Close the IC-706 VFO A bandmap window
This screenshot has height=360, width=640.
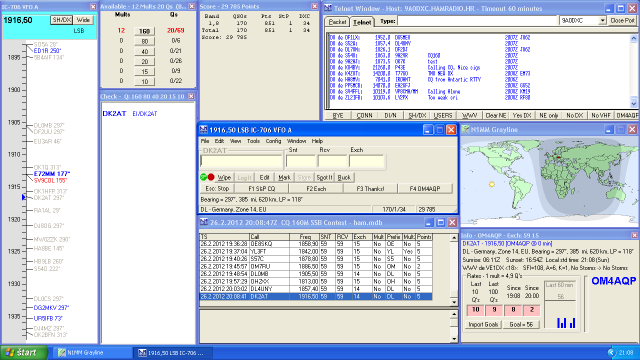pos(93,7)
